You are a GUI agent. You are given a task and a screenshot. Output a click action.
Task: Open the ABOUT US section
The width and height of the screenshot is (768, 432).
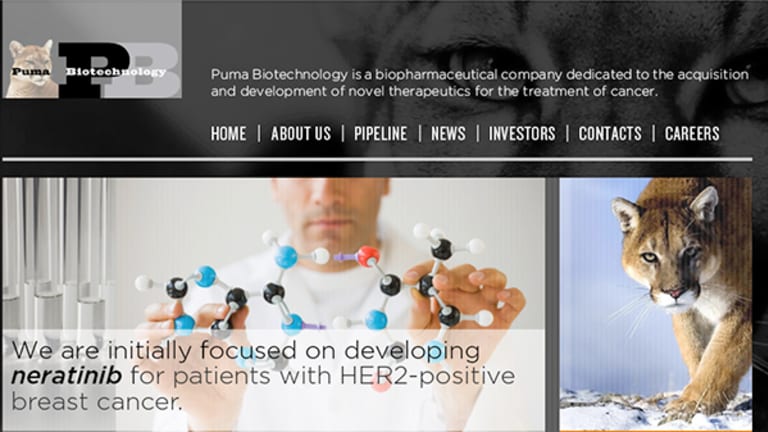point(301,133)
